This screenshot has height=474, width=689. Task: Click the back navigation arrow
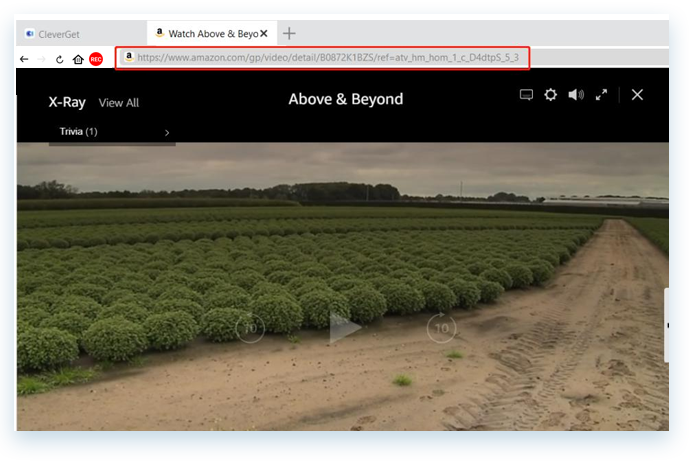click(x=24, y=59)
